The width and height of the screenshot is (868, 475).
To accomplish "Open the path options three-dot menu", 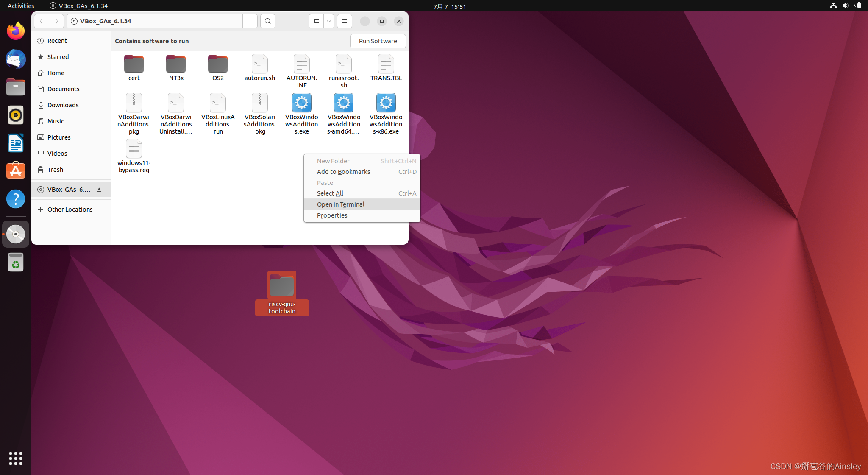I will click(250, 21).
